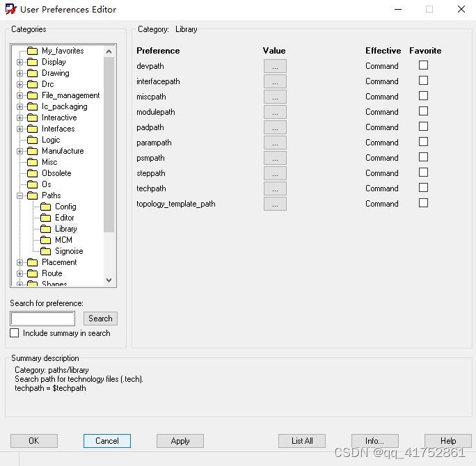
Task: Mark interfacepath as a favorite
Action: coord(423,81)
